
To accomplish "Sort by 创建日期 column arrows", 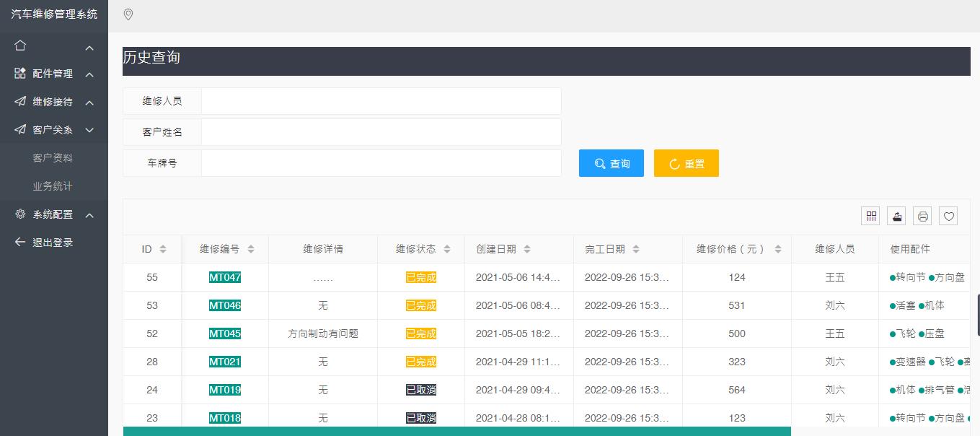I will (x=527, y=249).
